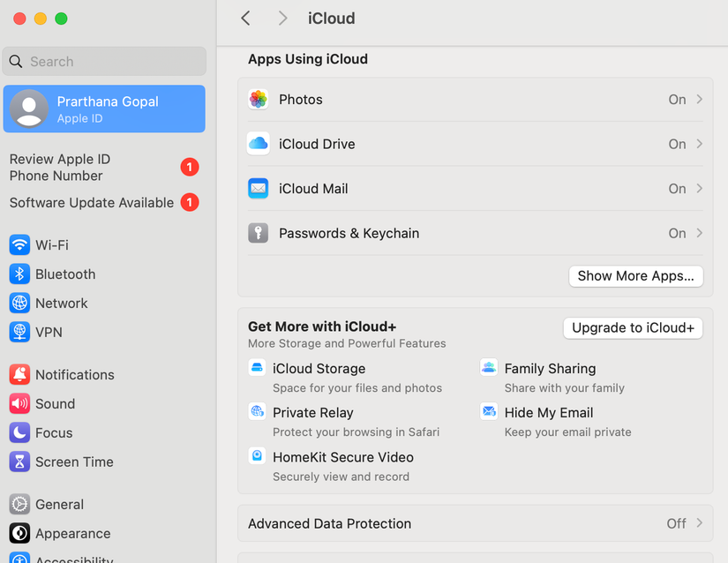Select the Private Relay icon
Screen dimensions: 728x563
click(x=257, y=411)
